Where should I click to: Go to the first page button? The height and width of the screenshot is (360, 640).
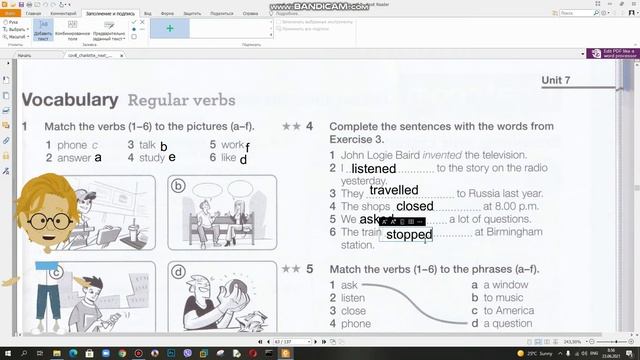pyautogui.click(x=260, y=342)
